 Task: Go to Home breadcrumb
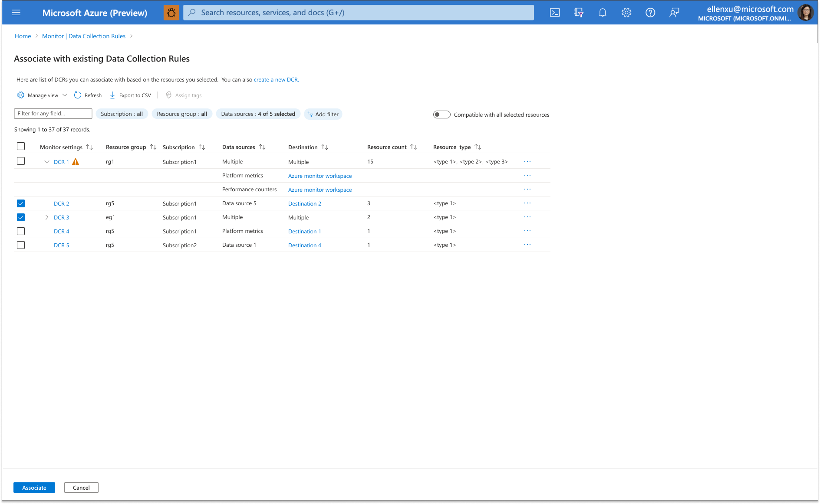coord(23,36)
